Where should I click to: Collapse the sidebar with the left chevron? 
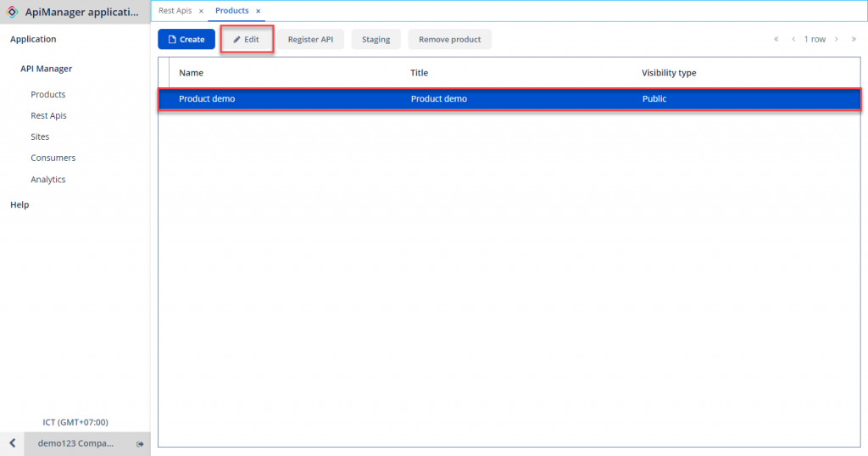tap(12, 443)
